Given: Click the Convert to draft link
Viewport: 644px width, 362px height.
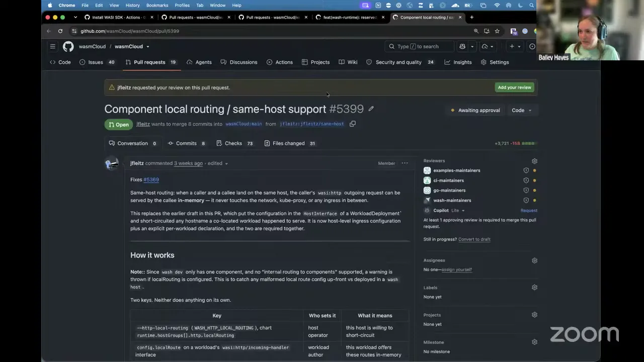Looking at the screenshot, I should click(x=474, y=239).
